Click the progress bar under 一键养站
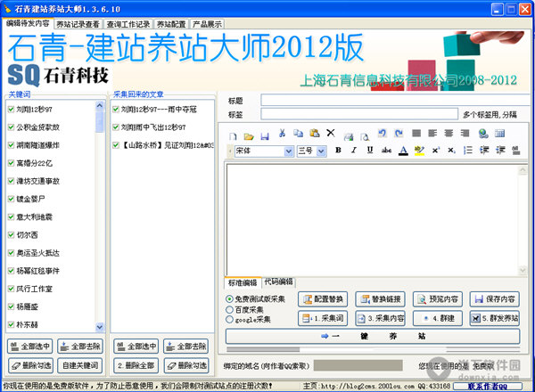Screen dimensions: 535x392 tap(374, 349)
